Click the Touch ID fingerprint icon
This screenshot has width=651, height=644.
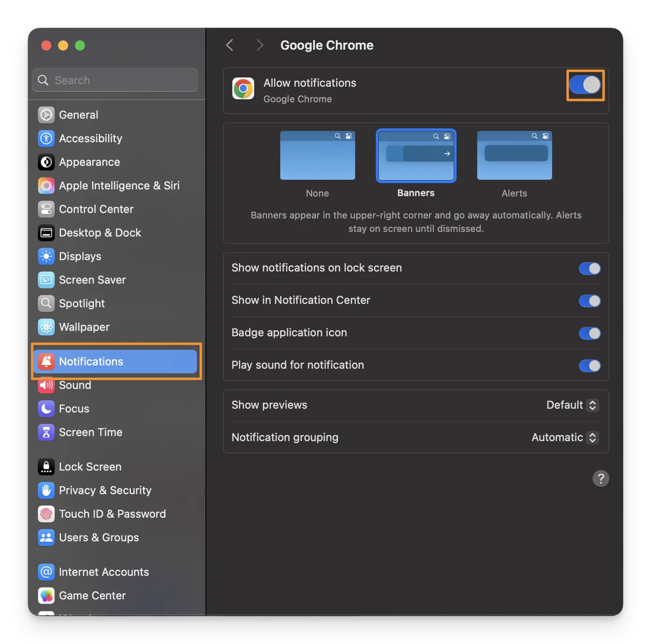pyautogui.click(x=46, y=514)
